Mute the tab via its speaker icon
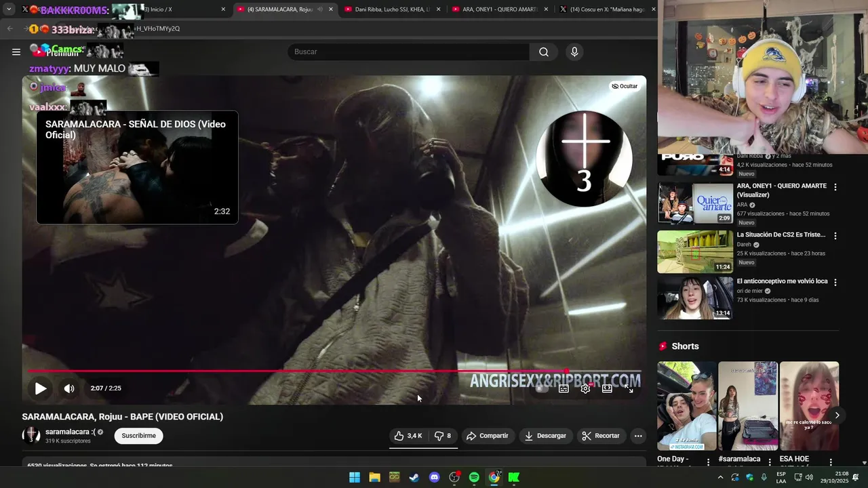868x488 pixels. [320, 9]
